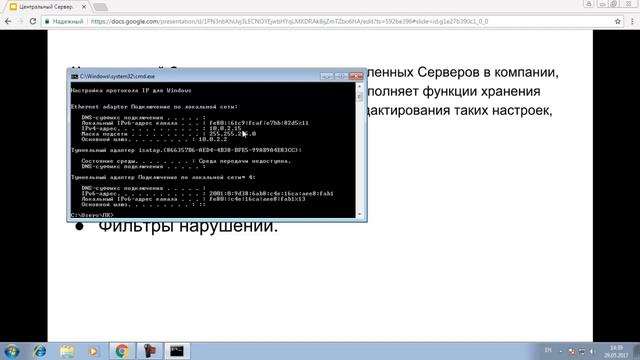Close the Центральный Сервер browser tab
Screen dimensions: 640x360
click(84, 7)
